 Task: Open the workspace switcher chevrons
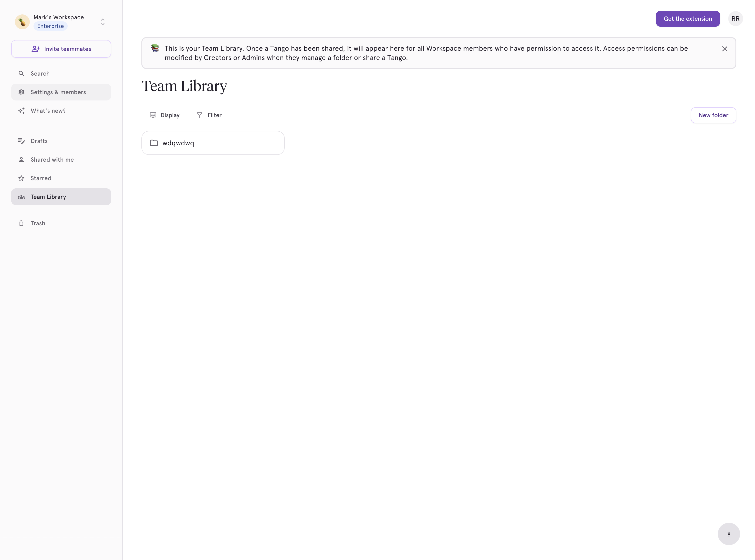[103, 22]
